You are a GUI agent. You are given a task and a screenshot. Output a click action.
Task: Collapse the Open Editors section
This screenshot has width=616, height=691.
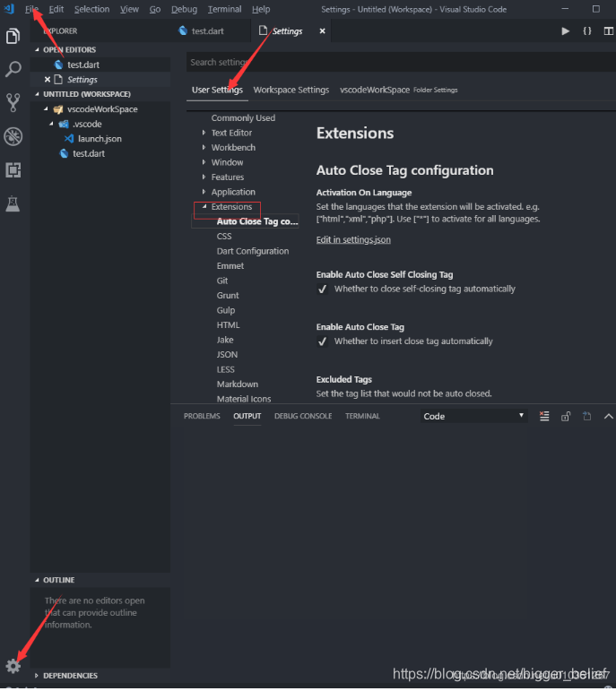click(x=37, y=50)
